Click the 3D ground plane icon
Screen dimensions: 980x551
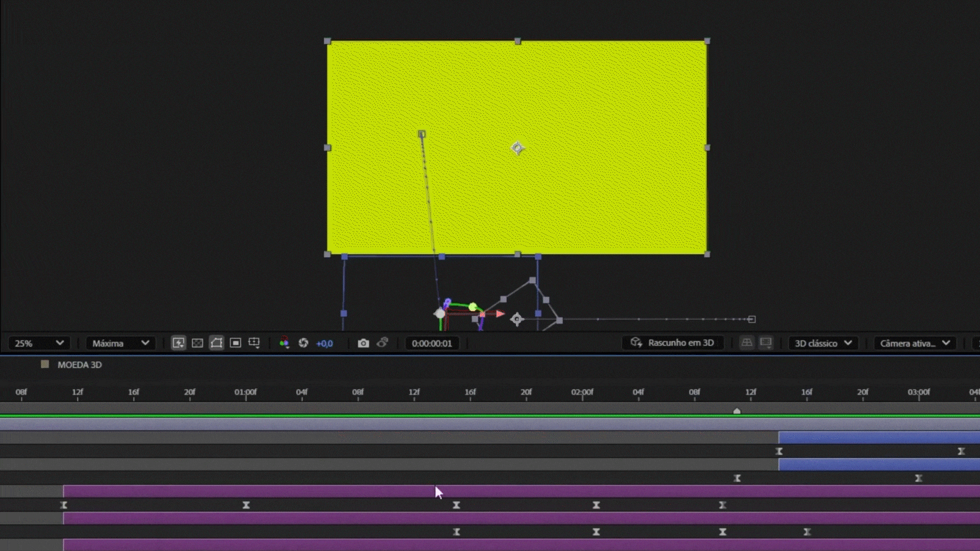click(746, 343)
